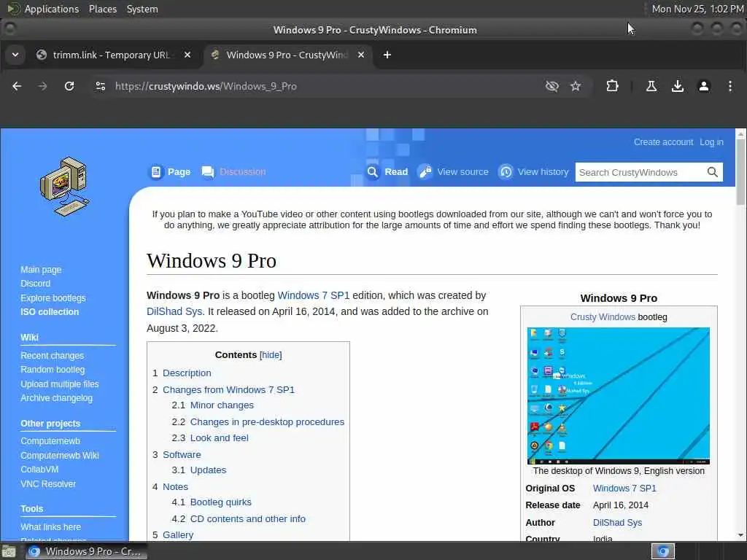Viewport: 747px width, 560px height.
Task: Open View source tab
Action: (x=453, y=172)
